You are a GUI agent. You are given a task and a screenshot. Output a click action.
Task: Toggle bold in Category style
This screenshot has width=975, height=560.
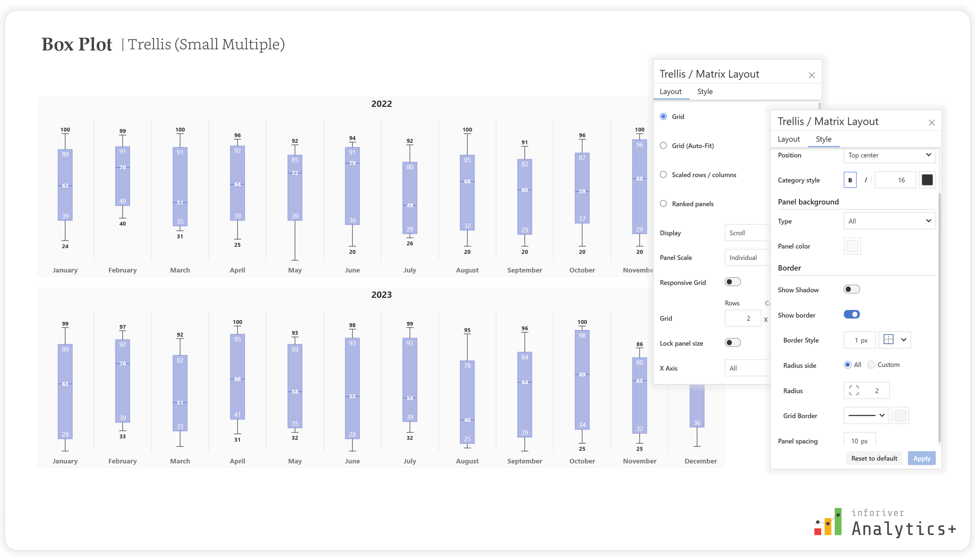tap(850, 180)
